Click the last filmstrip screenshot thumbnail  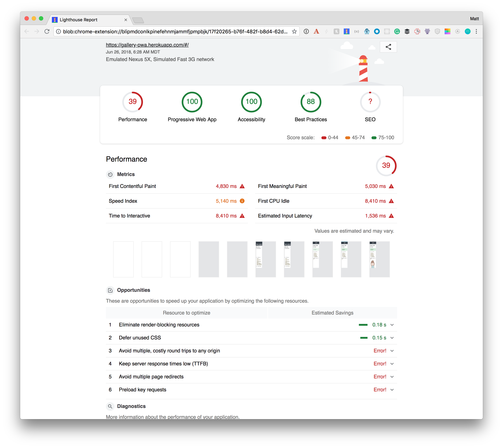(379, 259)
